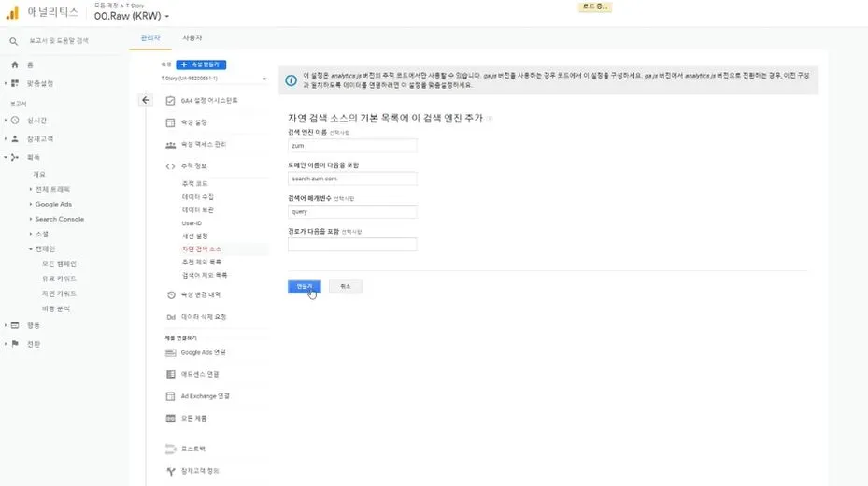The width and height of the screenshot is (868, 486).
Task: Open 추천 제외 목록
Action: coord(202,262)
